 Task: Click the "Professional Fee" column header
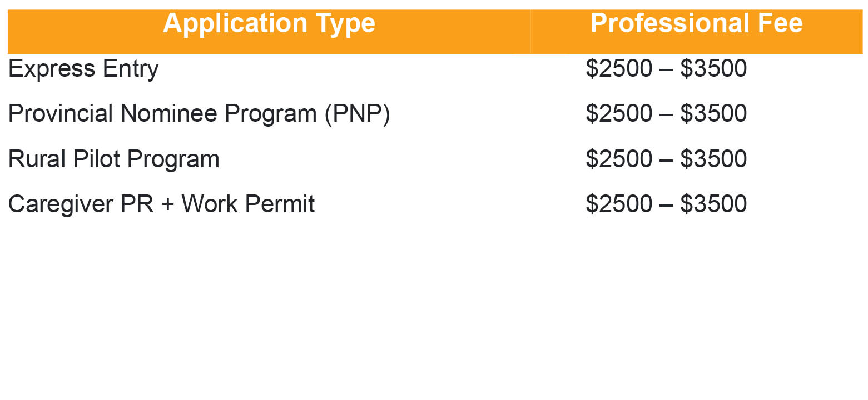click(696, 24)
